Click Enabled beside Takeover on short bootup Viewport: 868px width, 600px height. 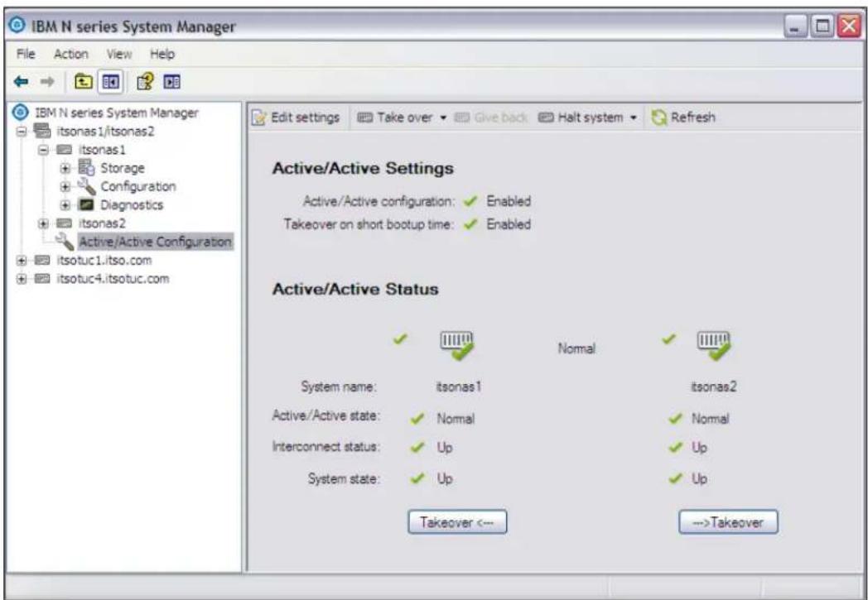[509, 224]
